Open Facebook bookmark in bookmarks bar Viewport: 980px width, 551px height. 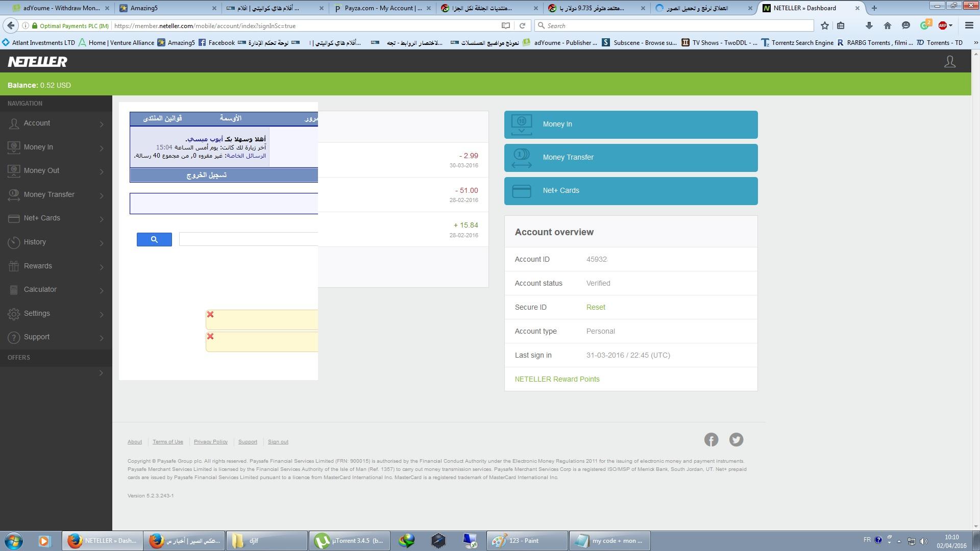click(216, 42)
